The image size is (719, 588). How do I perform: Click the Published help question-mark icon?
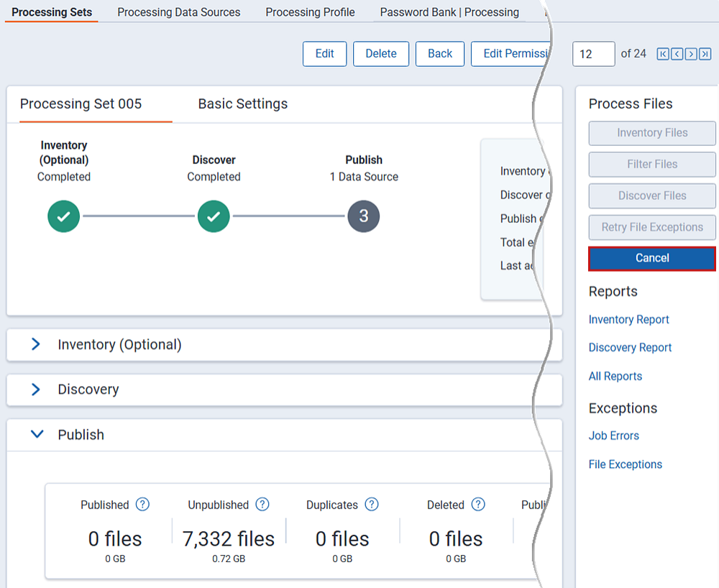pos(142,505)
